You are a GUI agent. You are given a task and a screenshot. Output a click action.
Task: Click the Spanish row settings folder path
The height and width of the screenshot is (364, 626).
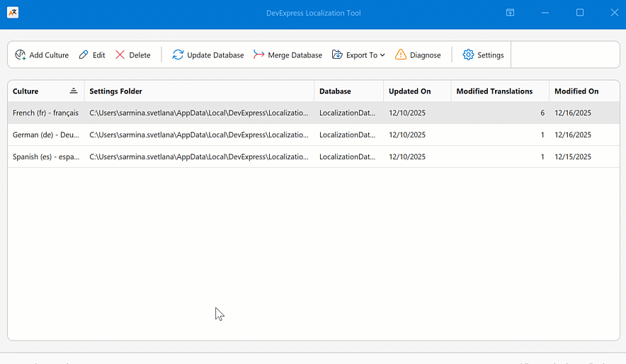(199, 157)
